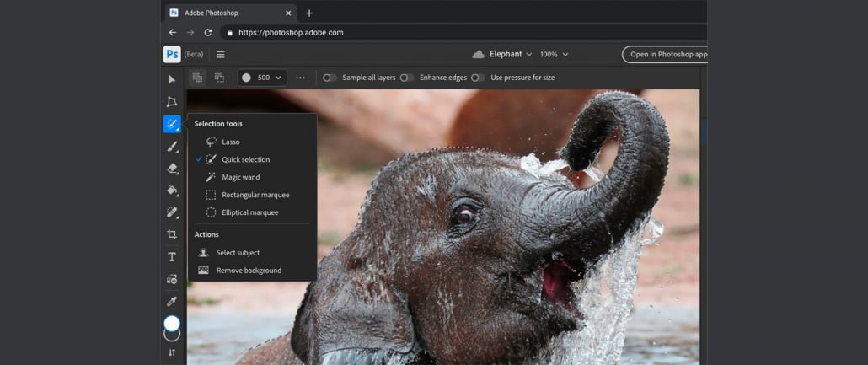Select the Brush tool
868x365 pixels.
pyautogui.click(x=172, y=146)
